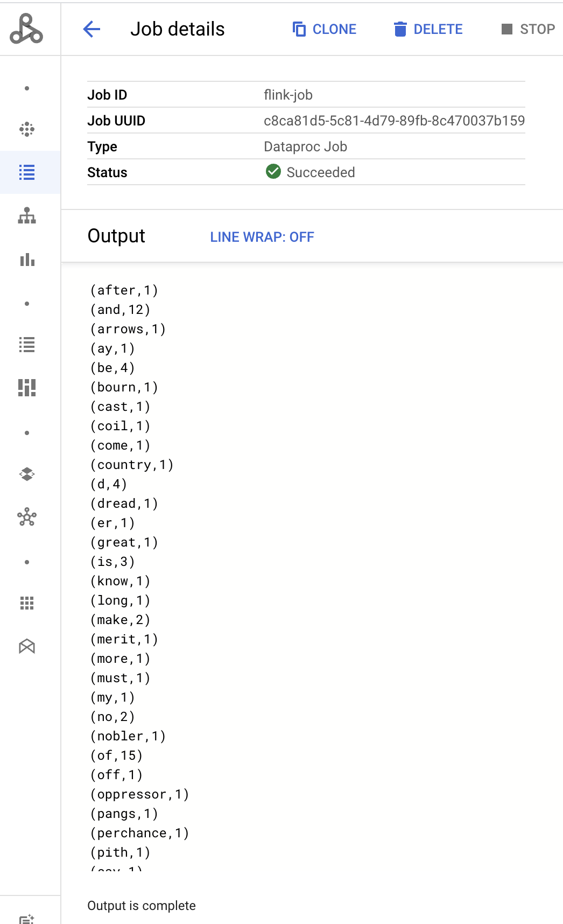Screen dimensions: 563x924
Task: Click the Job UUID value text
Action: coord(394,121)
